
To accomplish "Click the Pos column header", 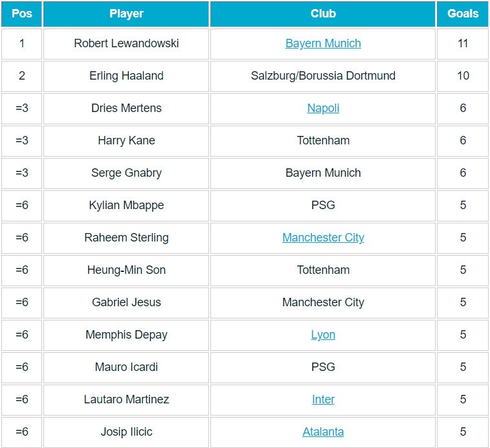I will pos(22,14).
